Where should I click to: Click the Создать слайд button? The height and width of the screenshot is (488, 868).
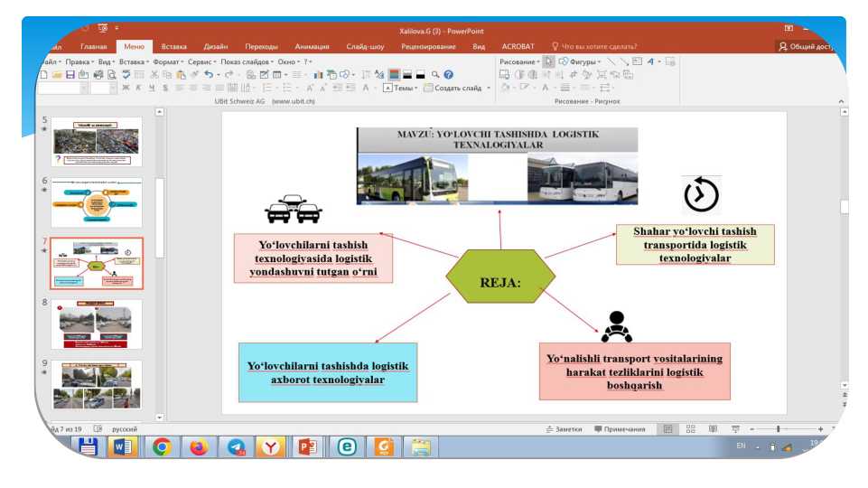coord(456,89)
